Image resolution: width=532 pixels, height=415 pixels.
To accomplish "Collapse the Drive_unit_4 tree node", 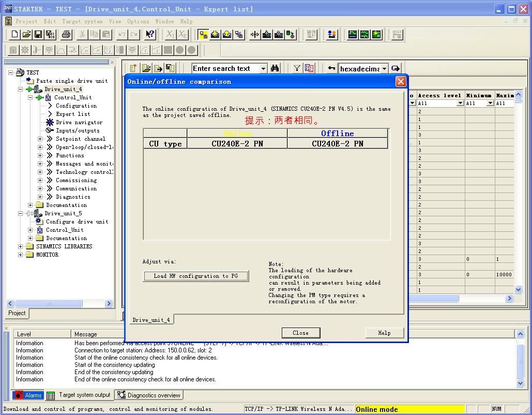I will (20, 89).
